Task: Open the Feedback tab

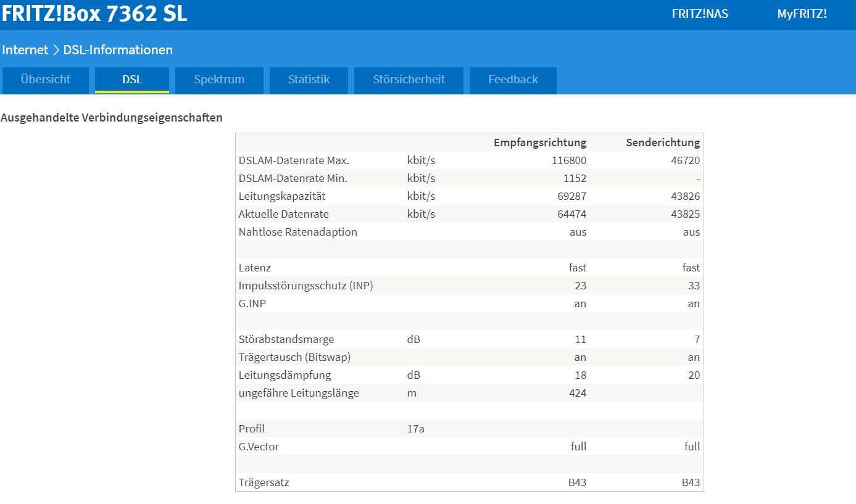Action: click(x=513, y=80)
